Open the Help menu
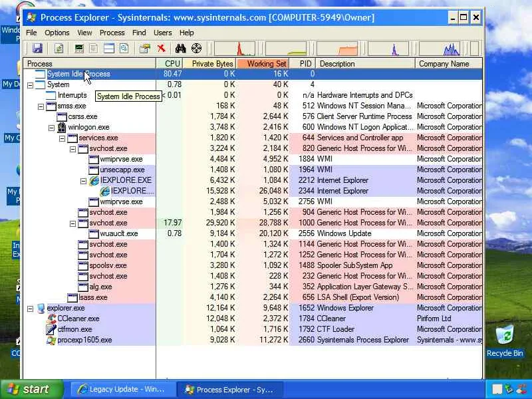 [x=187, y=33]
